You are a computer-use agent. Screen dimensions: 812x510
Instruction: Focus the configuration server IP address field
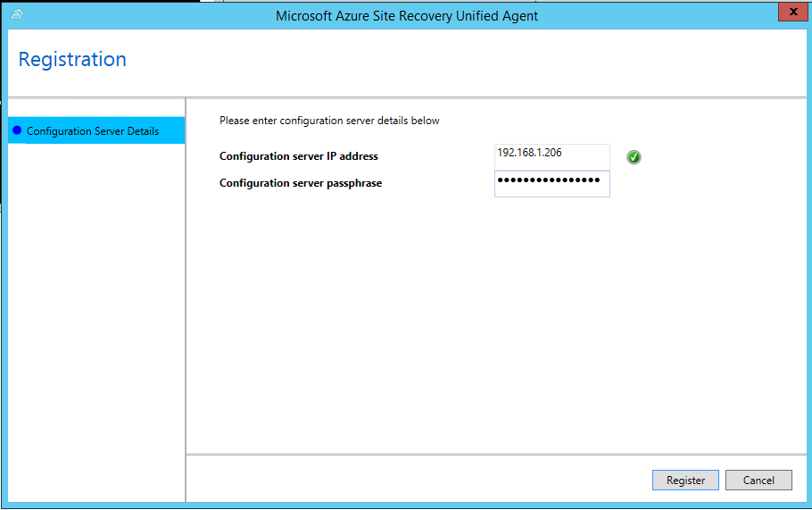(552, 156)
